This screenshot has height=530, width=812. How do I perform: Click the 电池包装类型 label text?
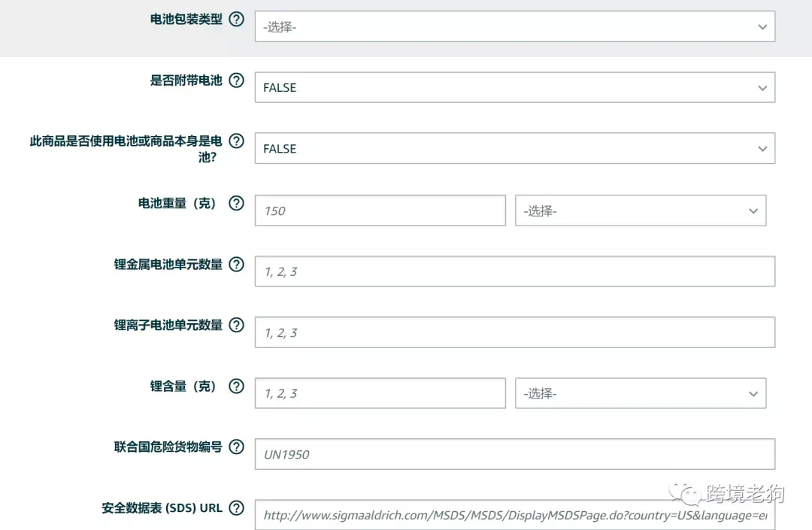pyautogui.click(x=186, y=19)
